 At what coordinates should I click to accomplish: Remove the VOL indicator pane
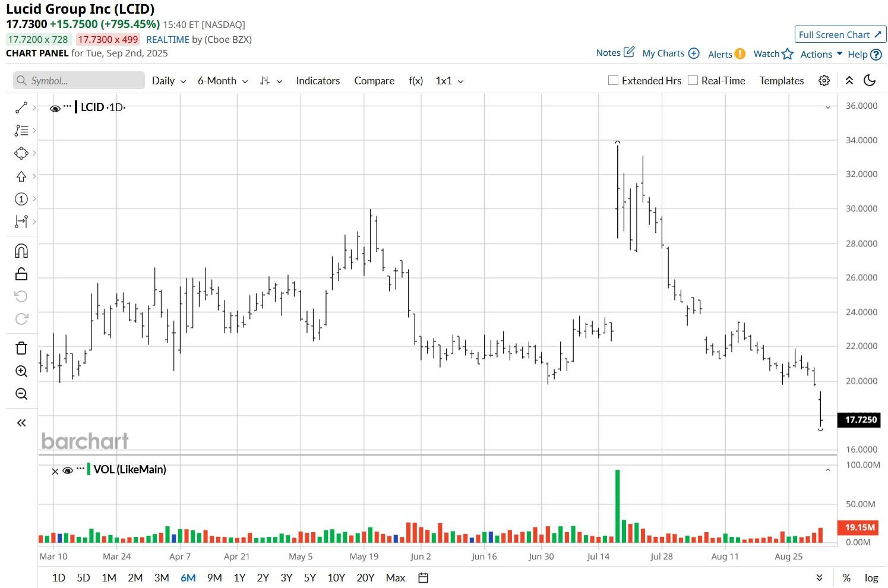(x=55, y=472)
